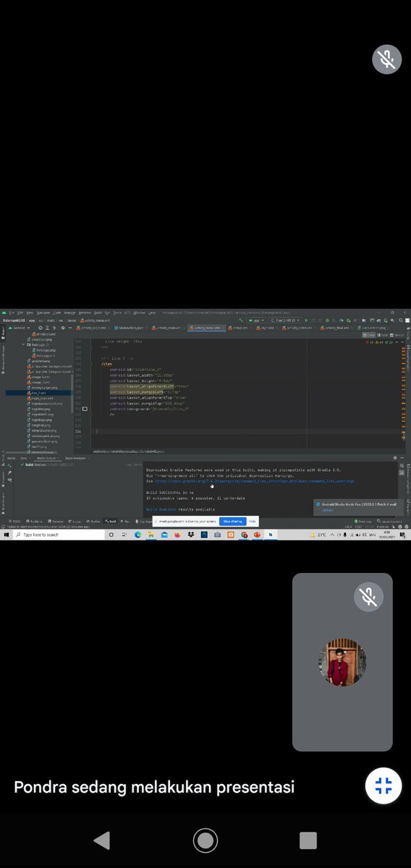The width and height of the screenshot is (411, 868).
Task: Switch to the activity_main.xml editor tab
Action: coord(168,328)
